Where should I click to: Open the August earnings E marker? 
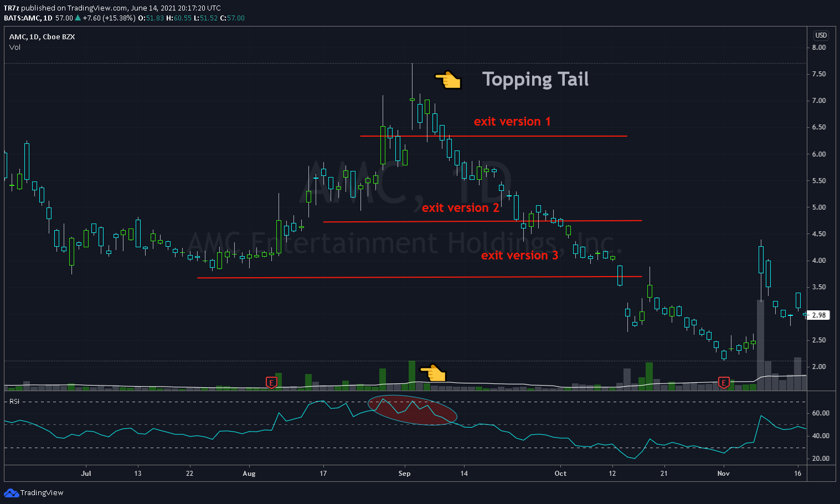point(271,382)
